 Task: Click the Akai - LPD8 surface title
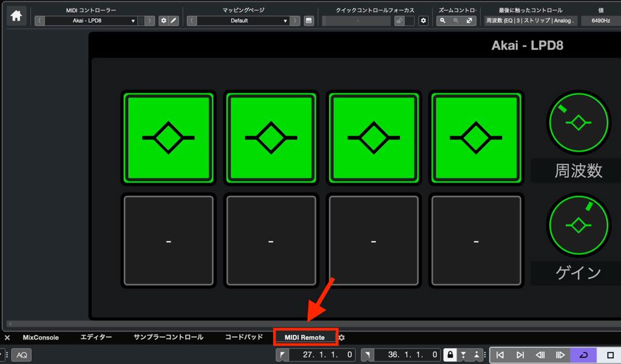click(x=527, y=45)
